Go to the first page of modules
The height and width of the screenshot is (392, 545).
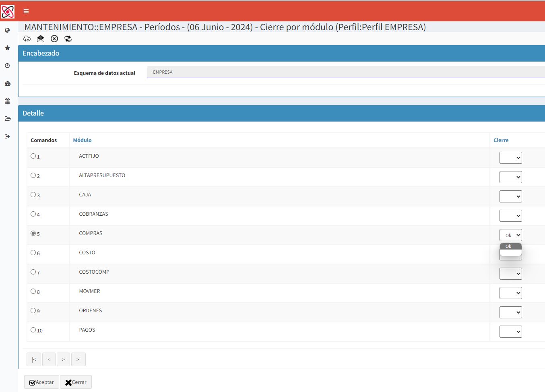coord(34,359)
